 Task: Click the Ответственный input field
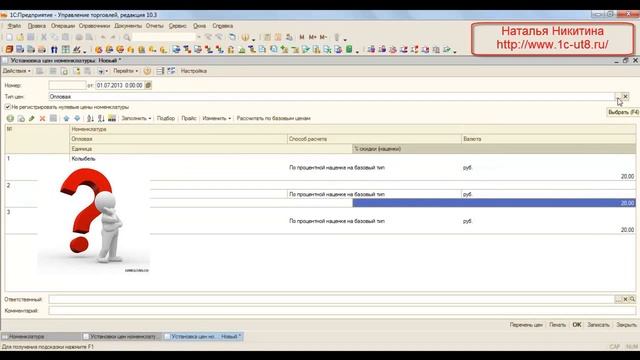pos(331,299)
